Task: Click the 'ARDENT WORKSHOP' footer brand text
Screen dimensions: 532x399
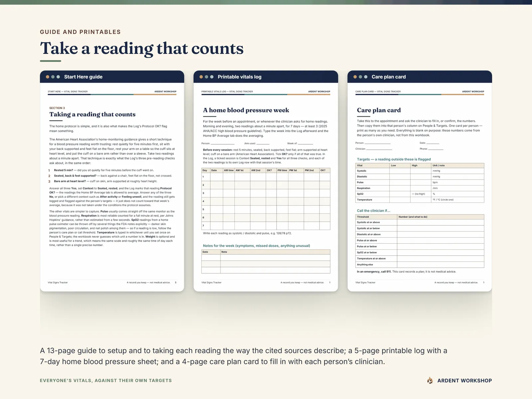Action: pos(465,381)
